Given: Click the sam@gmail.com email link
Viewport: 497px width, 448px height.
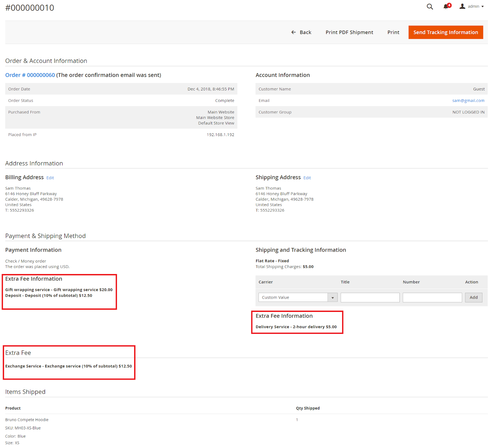Looking at the screenshot, I should pyautogui.click(x=468, y=101).
